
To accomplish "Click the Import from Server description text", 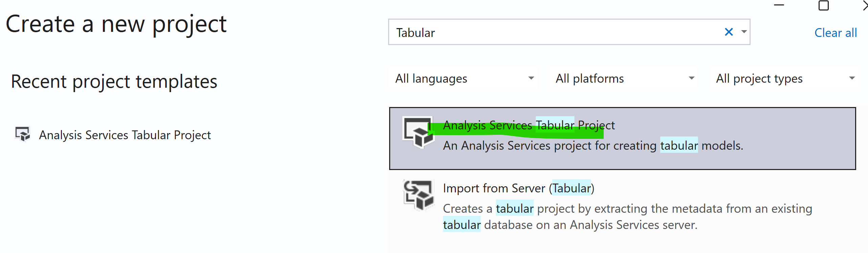I will click(627, 216).
